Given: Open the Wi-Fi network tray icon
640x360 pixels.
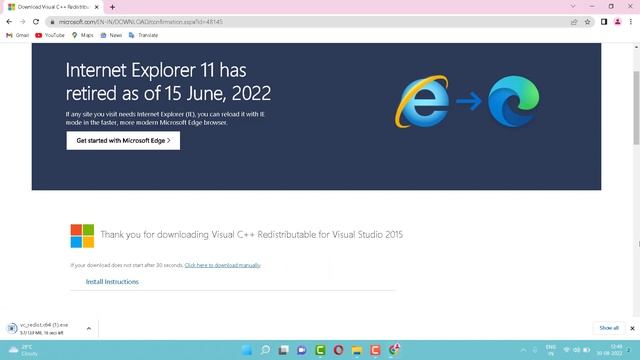Looking at the screenshot, I should 567,350.
